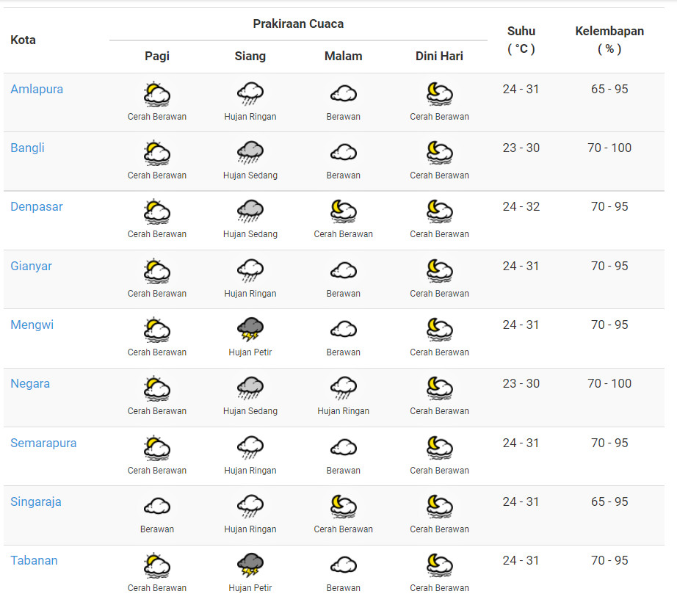The height and width of the screenshot is (616, 677).
Task: Open the Negara city link
Action: [x=30, y=384]
